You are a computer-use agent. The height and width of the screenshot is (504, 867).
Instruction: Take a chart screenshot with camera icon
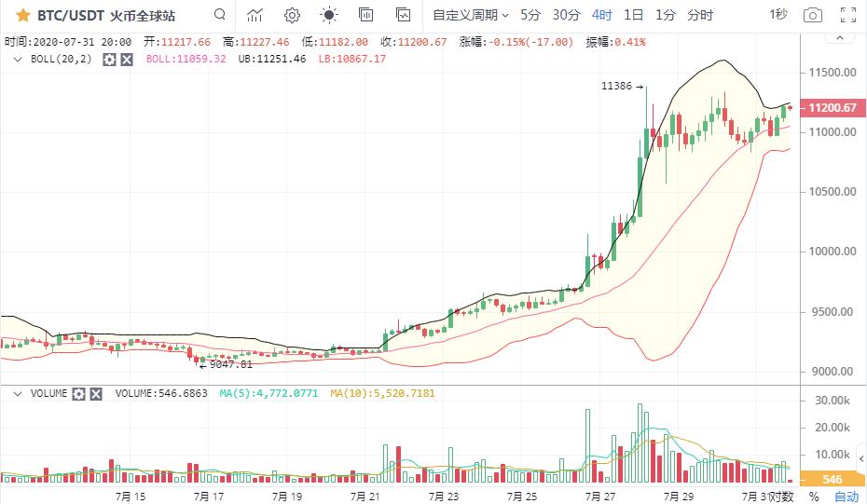point(813,15)
